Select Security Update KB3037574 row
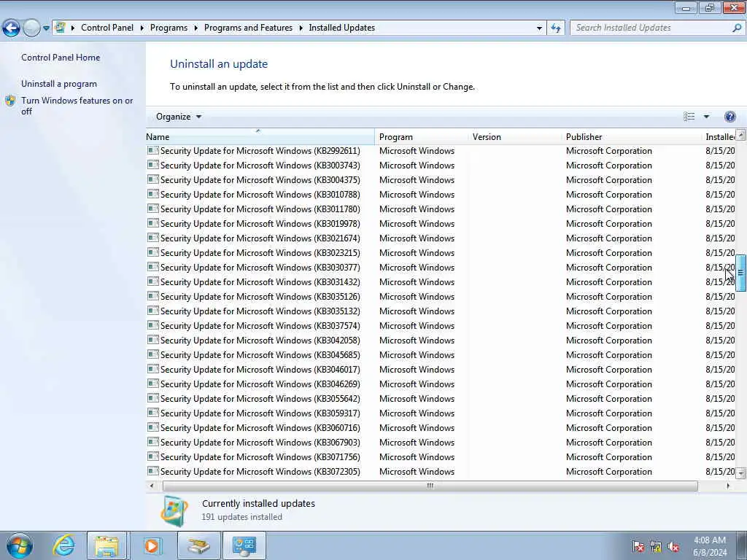The height and width of the screenshot is (560, 747). [x=441, y=326]
